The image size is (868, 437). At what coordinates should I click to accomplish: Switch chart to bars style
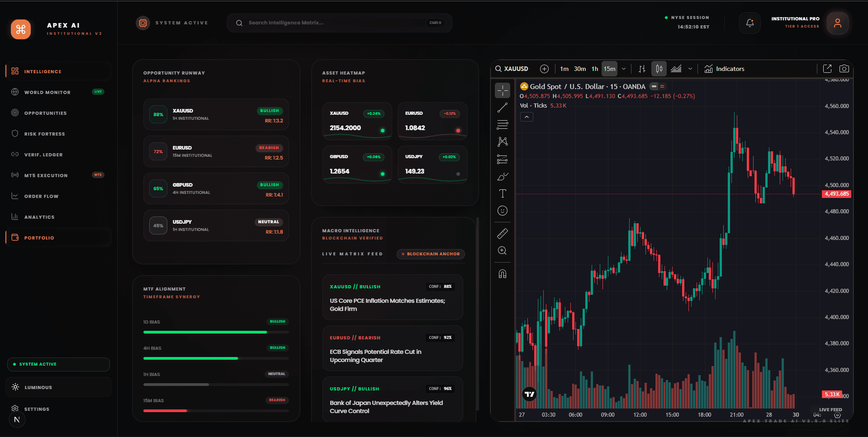click(x=642, y=69)
